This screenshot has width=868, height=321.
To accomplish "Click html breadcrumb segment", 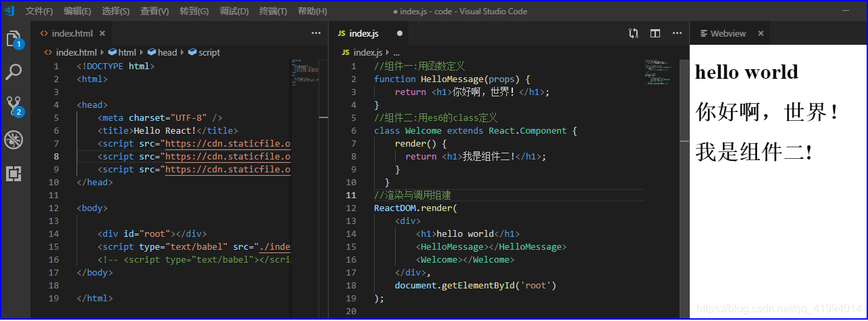I will pyautogui.click(x=127, y=52).
